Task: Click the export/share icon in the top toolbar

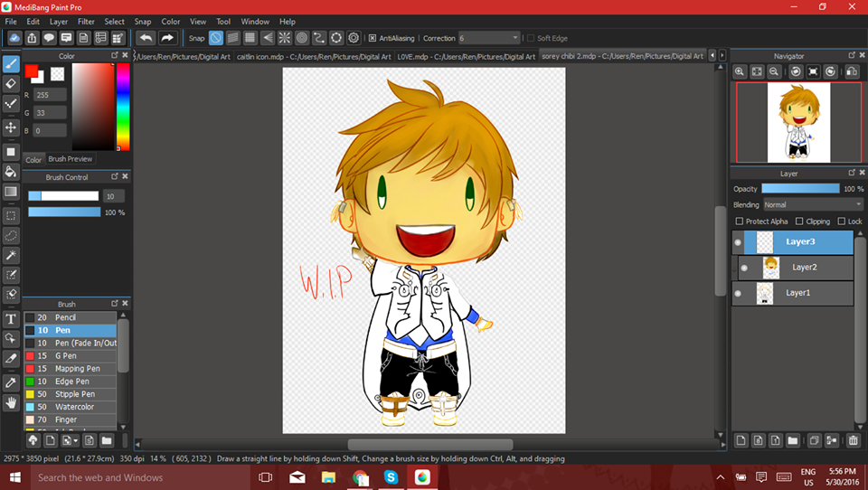Action: click(33, 38)
